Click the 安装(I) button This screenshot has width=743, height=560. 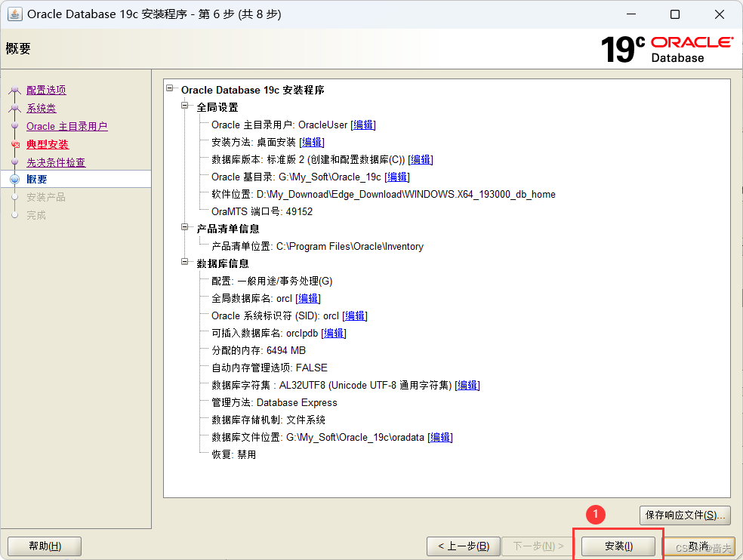[618, 545]
